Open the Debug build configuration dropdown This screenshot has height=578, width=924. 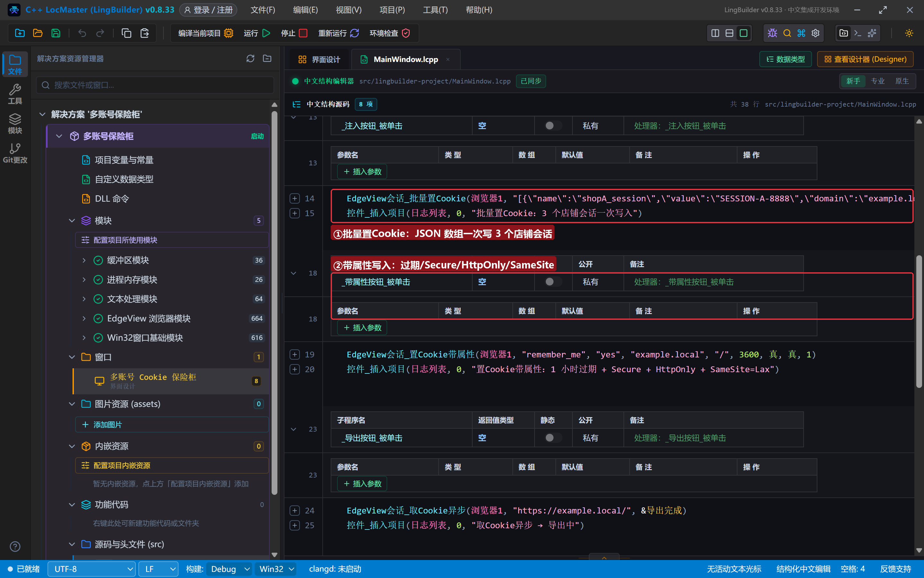pyautogui.click(x=229, y=569)
